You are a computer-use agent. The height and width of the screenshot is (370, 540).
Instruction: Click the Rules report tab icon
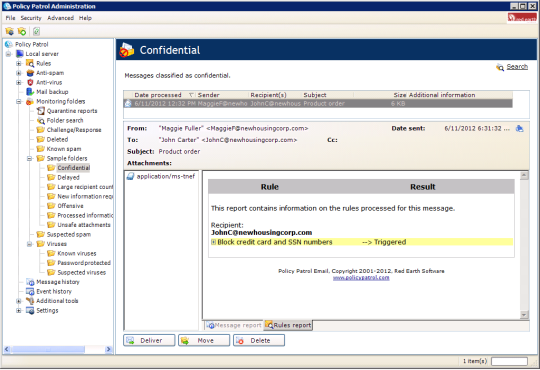coord(269,325)
